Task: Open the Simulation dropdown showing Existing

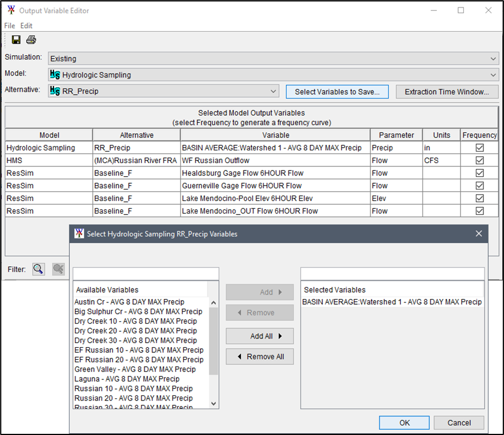Action: pyautogui.click(x=492, y=58)
